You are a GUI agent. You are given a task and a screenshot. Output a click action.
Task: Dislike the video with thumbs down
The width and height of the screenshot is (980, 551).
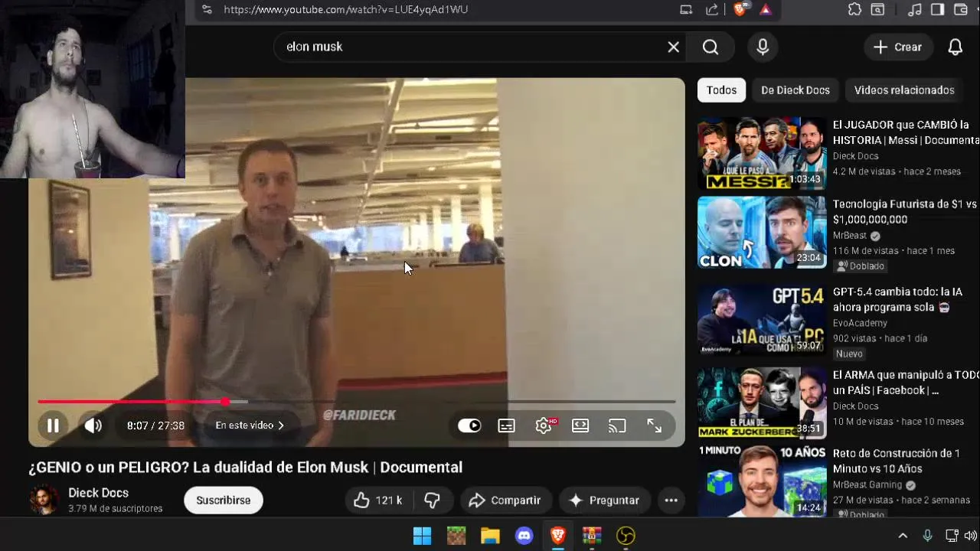pyautogui.click(x=432, y=500)
